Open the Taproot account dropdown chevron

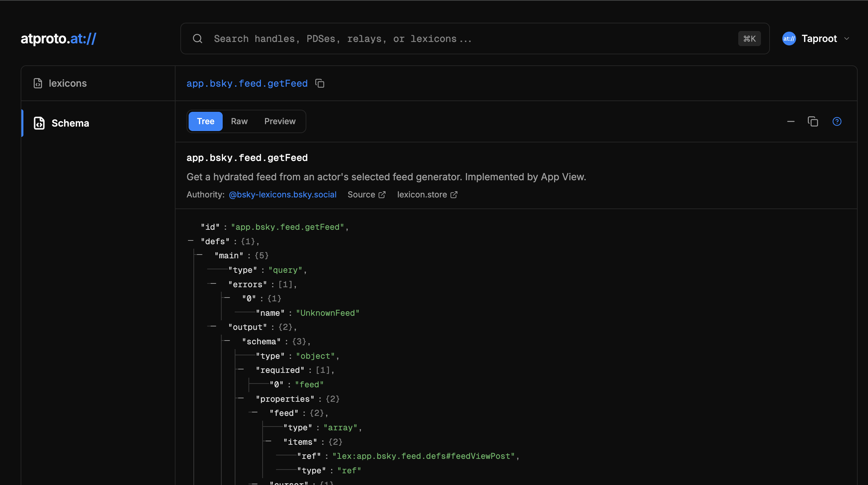coord(847,39)
